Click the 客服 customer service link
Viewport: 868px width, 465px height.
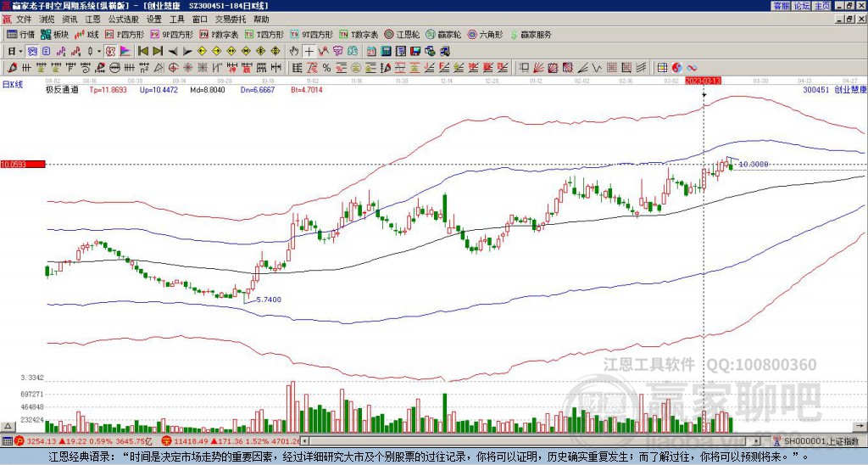781,6
